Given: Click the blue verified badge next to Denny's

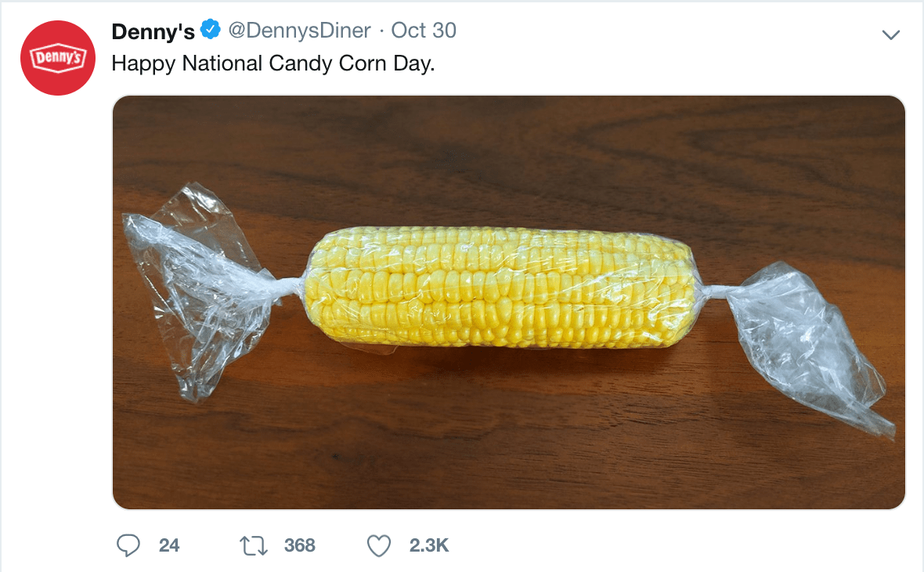Looking at the screenshot, I should [208, 31].
